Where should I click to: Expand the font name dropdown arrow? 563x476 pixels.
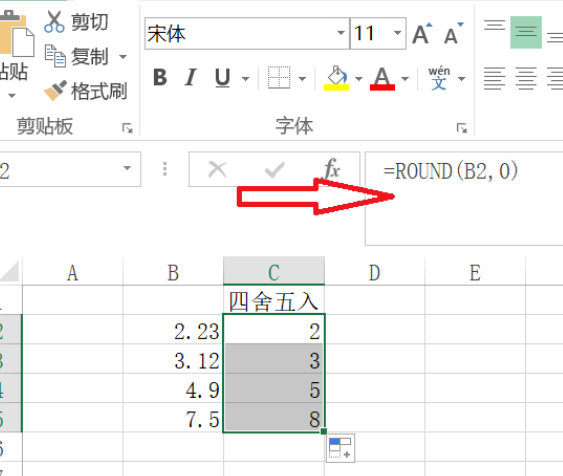point(341,33)
